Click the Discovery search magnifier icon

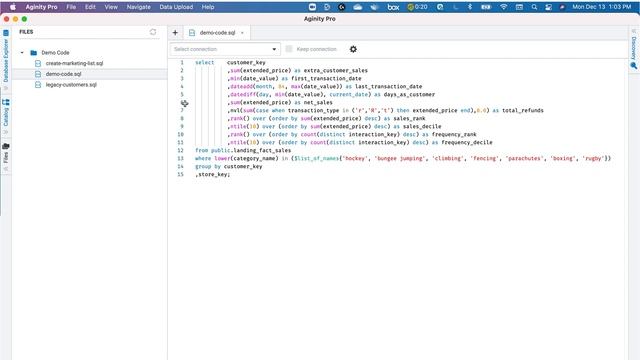[x=633, y=65]
